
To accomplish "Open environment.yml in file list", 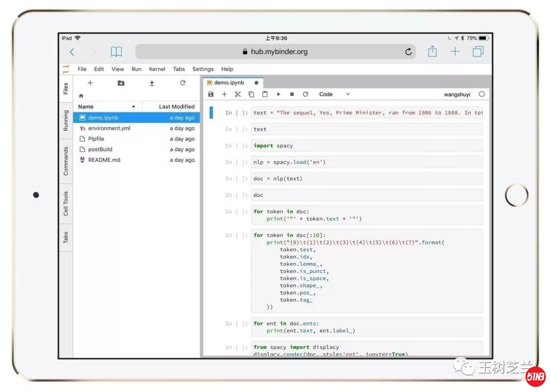I will click(x=109, y=129).
